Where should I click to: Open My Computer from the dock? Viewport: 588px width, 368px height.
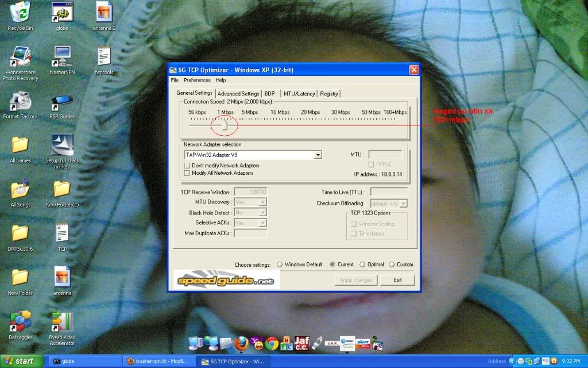196,343
